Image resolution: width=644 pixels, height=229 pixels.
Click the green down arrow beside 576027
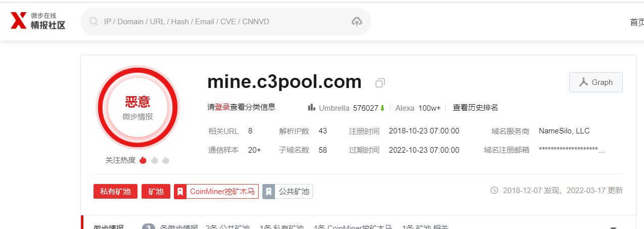point(383,108)
